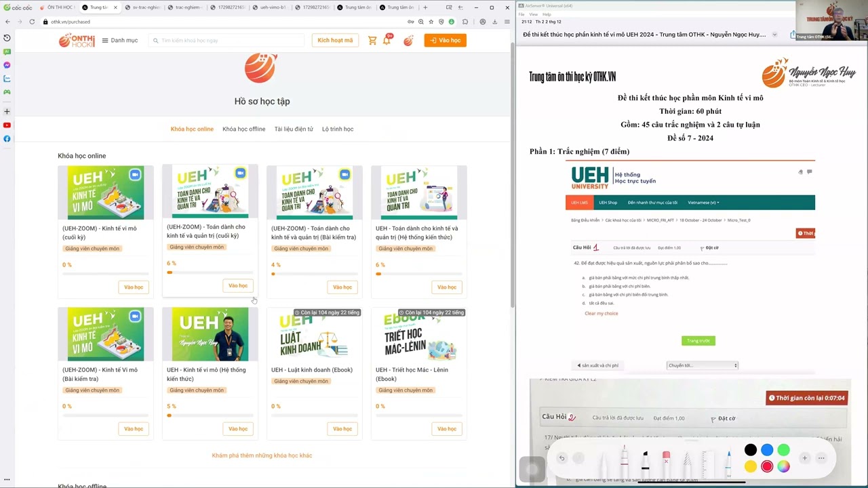Click Vào học for (UEH-ZOOM) Kinh tế vi mô (cuối kỳ)
Viewport: 868px width, 488px height.
(x=134, y=287)
